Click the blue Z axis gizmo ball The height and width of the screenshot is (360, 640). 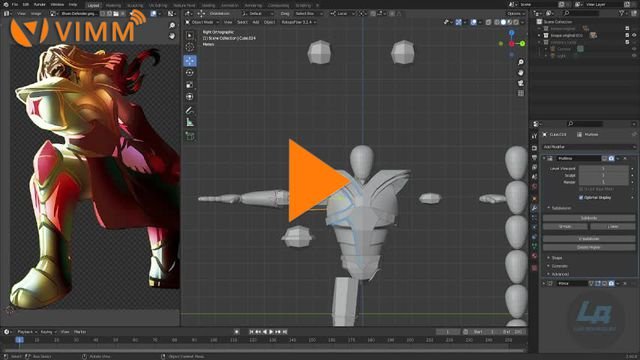511,33
